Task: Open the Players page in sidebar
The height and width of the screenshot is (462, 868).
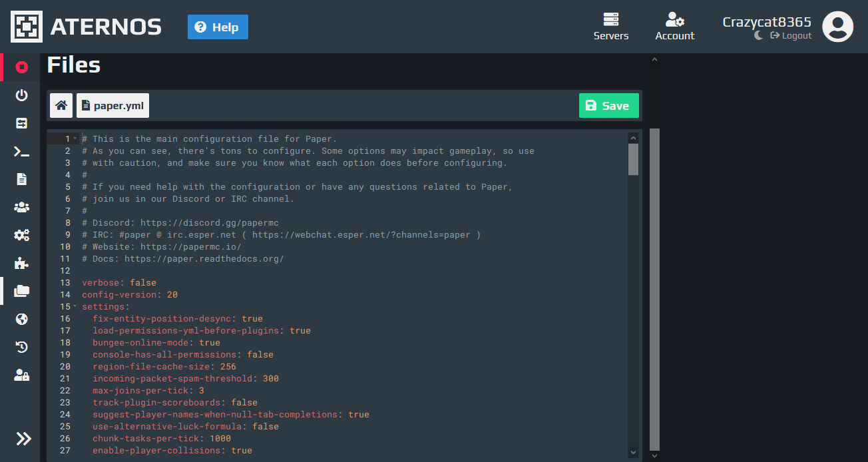Action: [21, 207]
